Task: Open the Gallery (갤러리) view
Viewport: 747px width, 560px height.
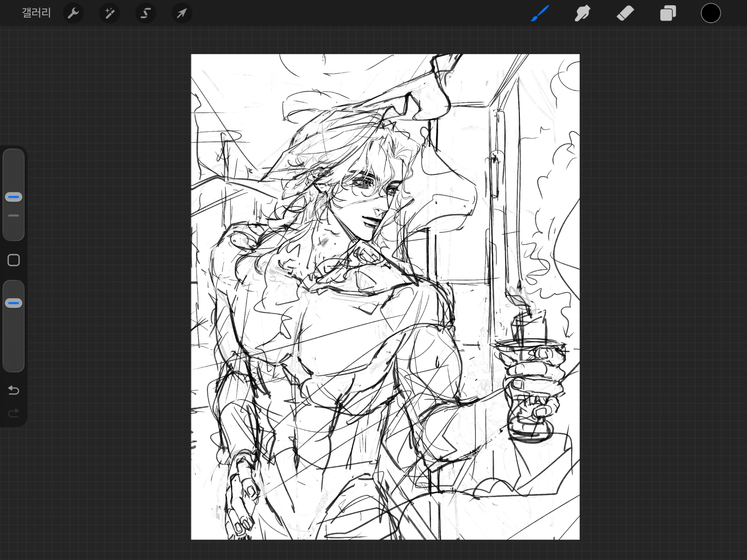Action: (x=36, y=13)
